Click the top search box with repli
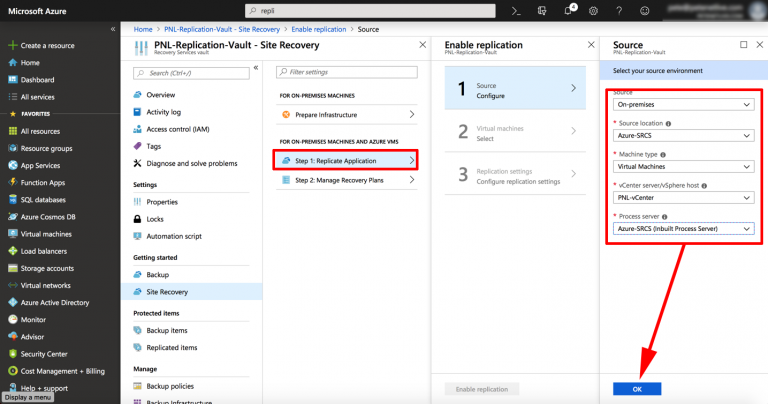Image resolution: width=768 pixels, height=404 pixels. point(370,11)
